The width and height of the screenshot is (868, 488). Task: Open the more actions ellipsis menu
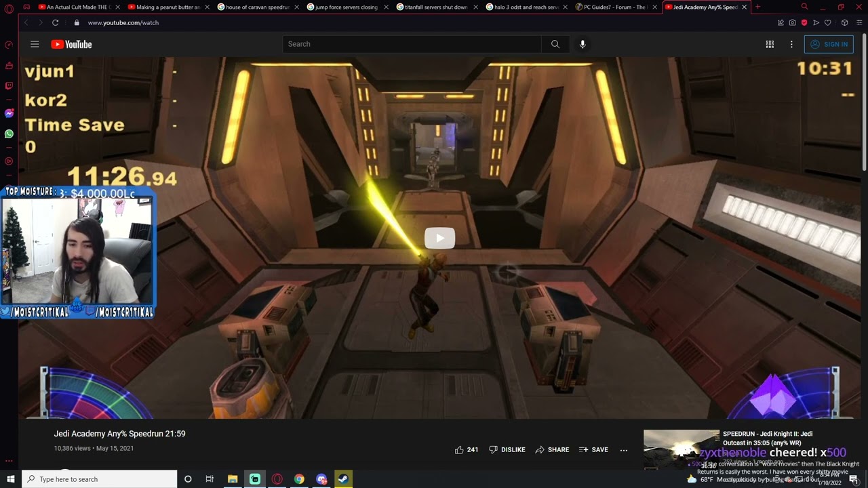click(x=624, y=449)
